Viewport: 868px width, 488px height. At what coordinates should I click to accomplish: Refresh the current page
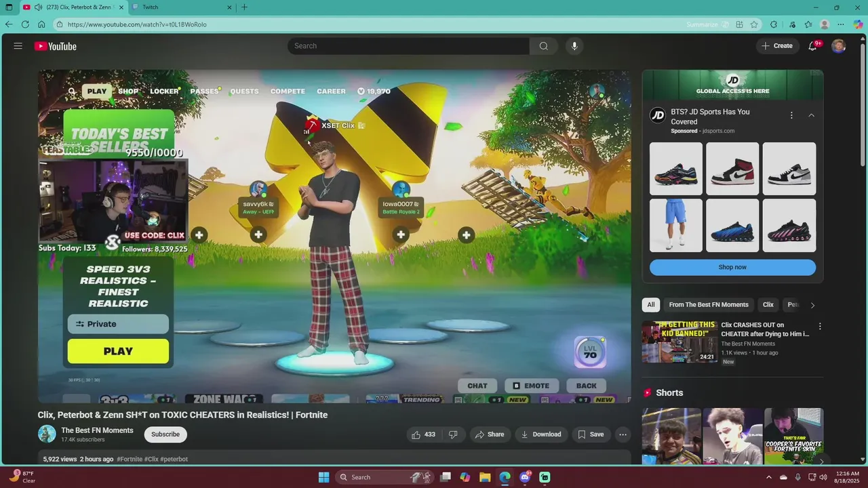pyautogui.click(x=25, y=24)
